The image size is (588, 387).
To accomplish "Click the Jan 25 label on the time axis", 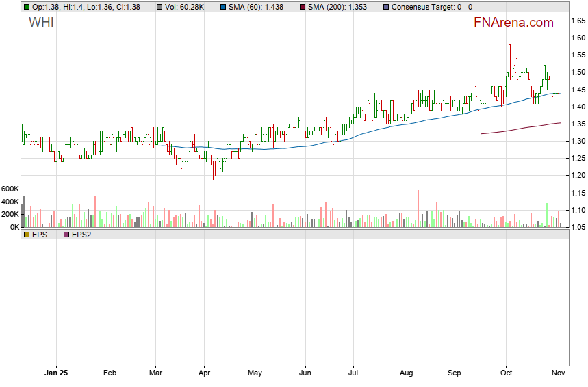I will pyautogui.click(x=55, y=373).
